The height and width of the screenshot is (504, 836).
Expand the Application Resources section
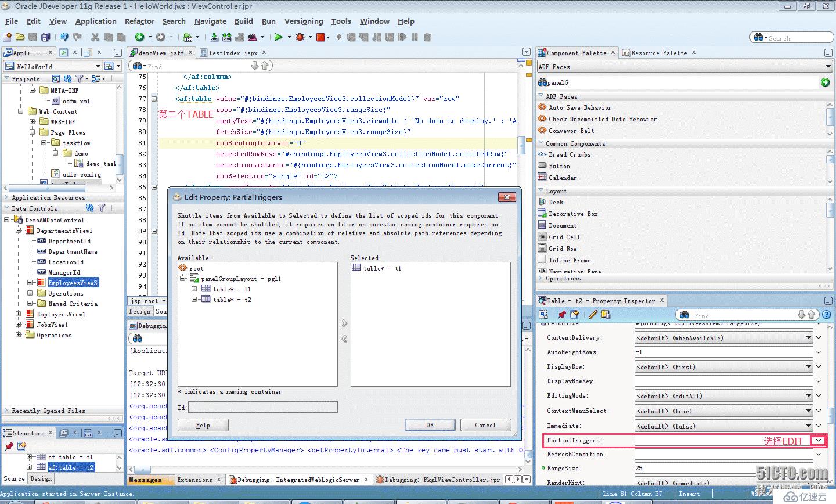(6, 197)
